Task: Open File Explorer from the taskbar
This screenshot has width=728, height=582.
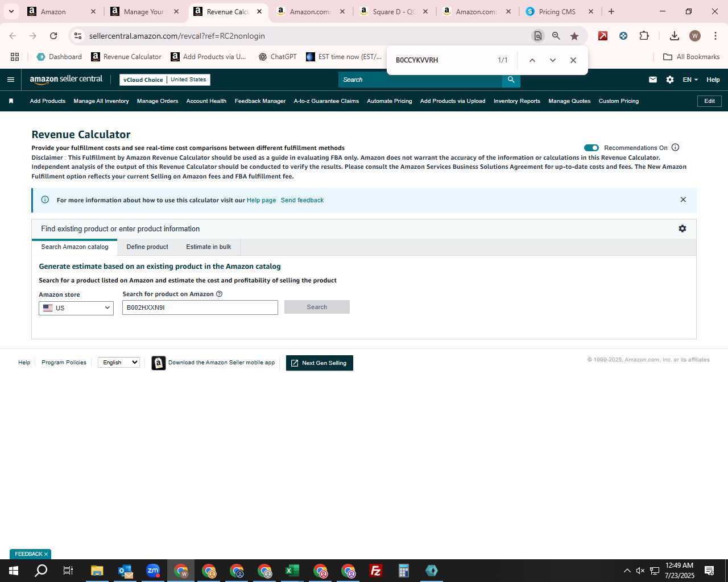Action: (x=97, y=571)
